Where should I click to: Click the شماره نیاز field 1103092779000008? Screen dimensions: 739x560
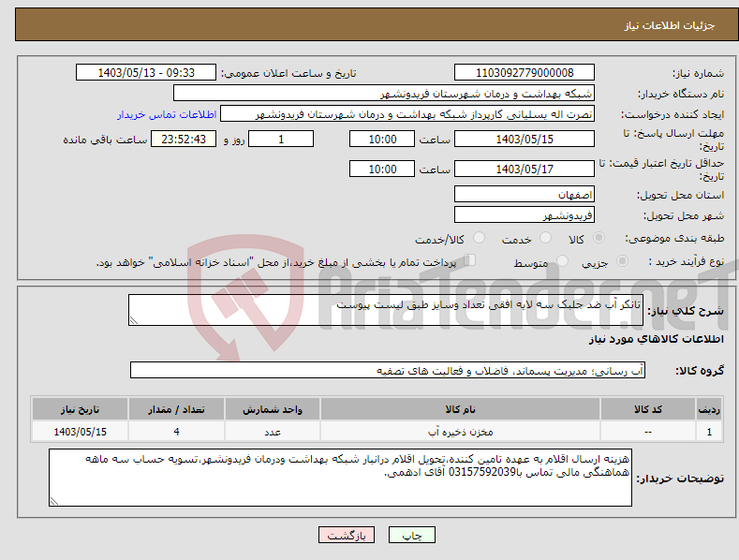pyautogui.click(x=525, y=73)
